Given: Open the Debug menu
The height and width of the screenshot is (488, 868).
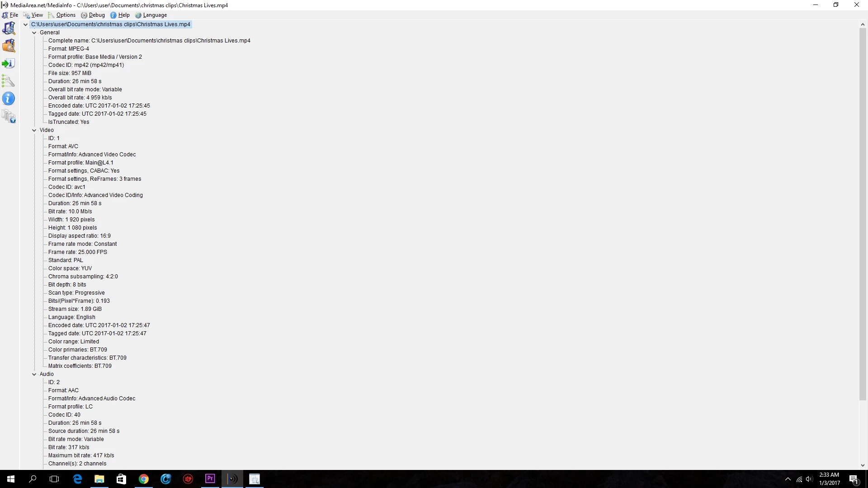Looking at the screenshot, I should [x=97, y=15].
